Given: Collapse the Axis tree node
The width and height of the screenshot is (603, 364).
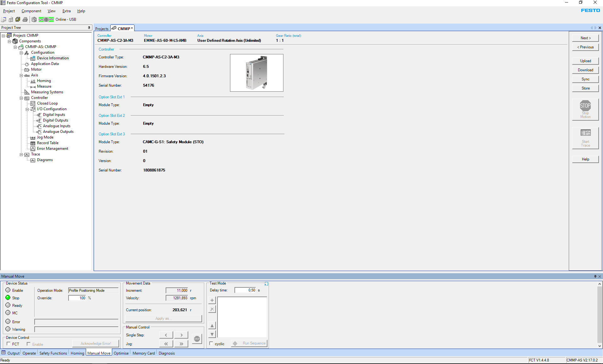Looking at the screenshot, I should (21, 75).
